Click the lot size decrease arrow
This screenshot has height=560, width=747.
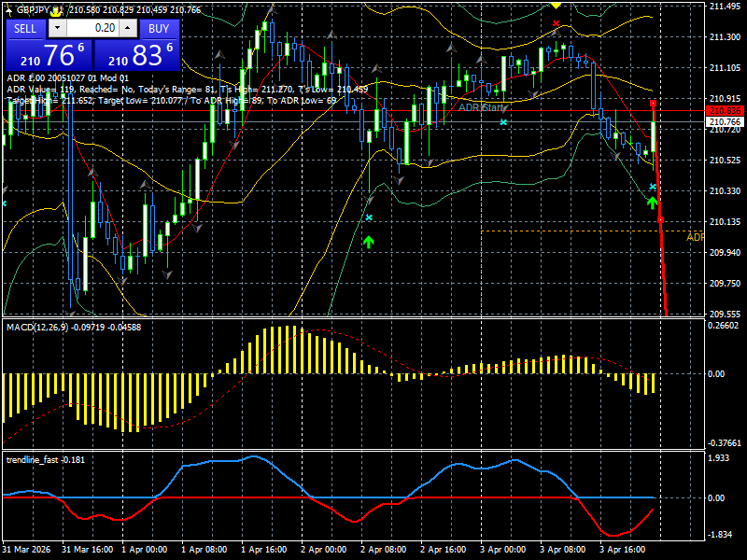[57, 28]
